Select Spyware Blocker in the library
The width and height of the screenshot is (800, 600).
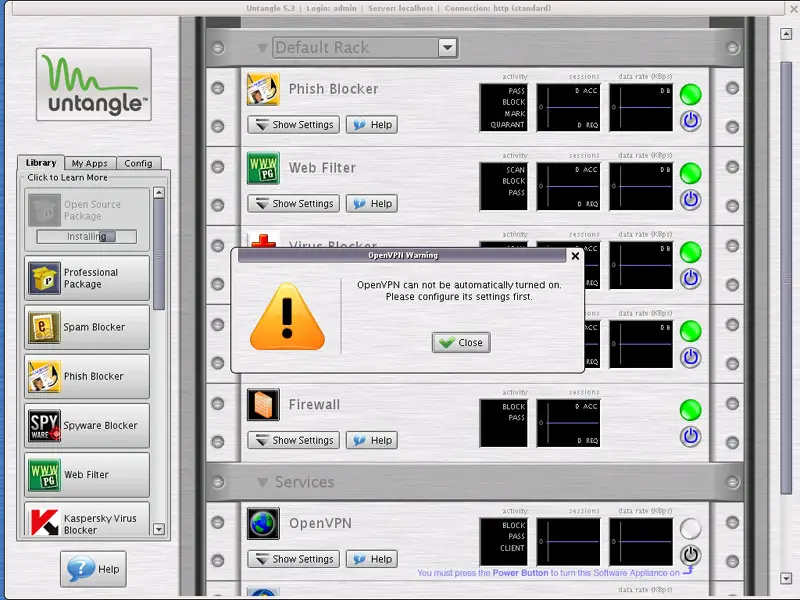coord(87,426)
